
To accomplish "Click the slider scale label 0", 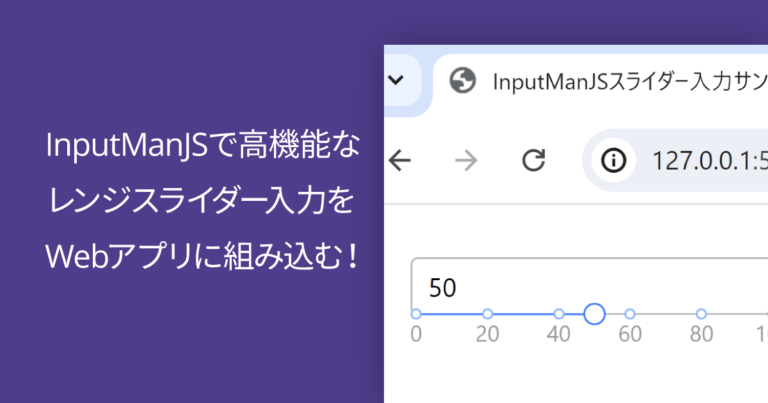I will (x=416, y=334).
